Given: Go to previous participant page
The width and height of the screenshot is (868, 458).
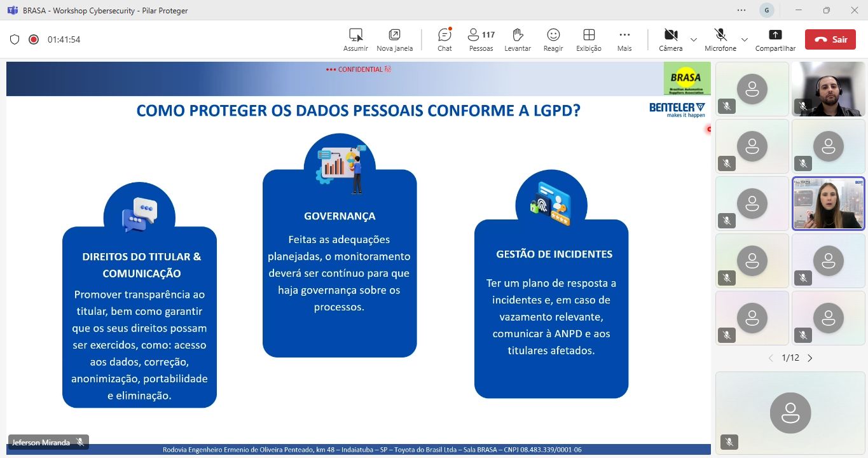Looking at the screenshot, I should [x=771, y=358].
